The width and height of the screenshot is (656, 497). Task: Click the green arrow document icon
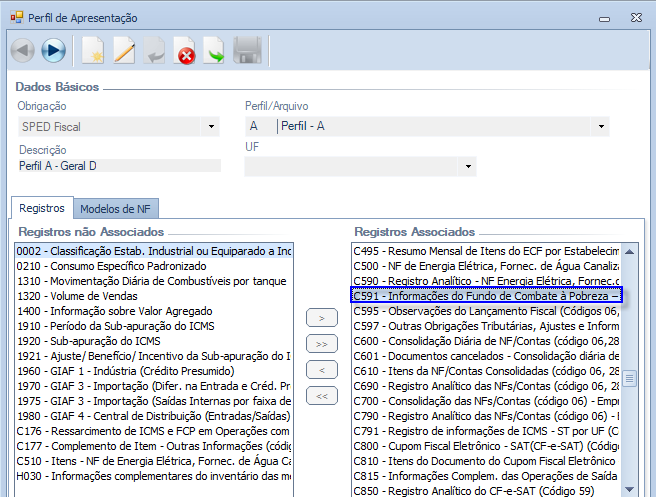215,50
